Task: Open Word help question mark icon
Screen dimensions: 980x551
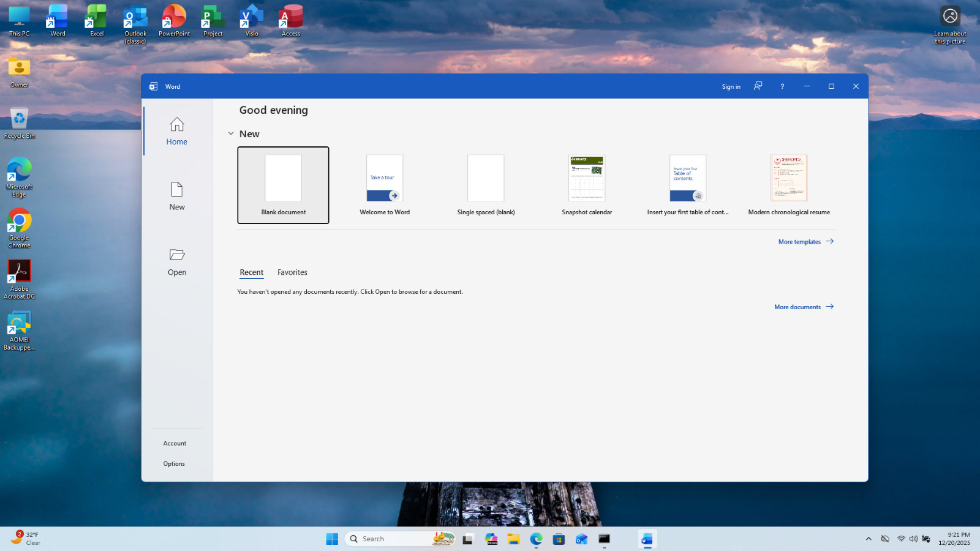Action: [782, 86]
